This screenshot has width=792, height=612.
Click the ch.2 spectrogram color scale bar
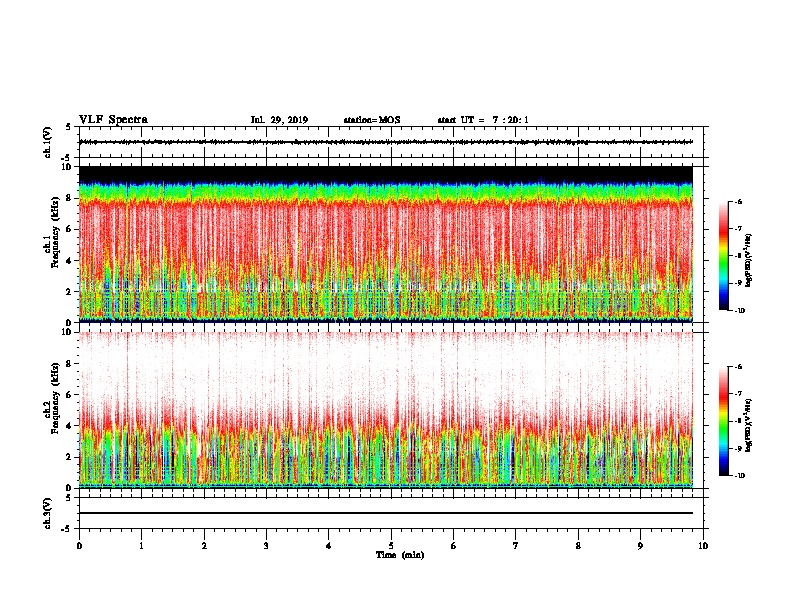(x=723, y=421)
